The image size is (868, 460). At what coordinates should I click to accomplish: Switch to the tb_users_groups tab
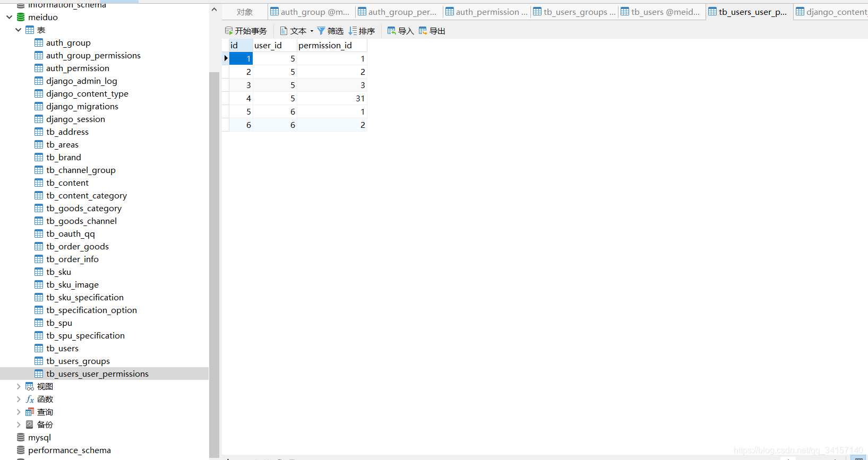coord(574,12)
